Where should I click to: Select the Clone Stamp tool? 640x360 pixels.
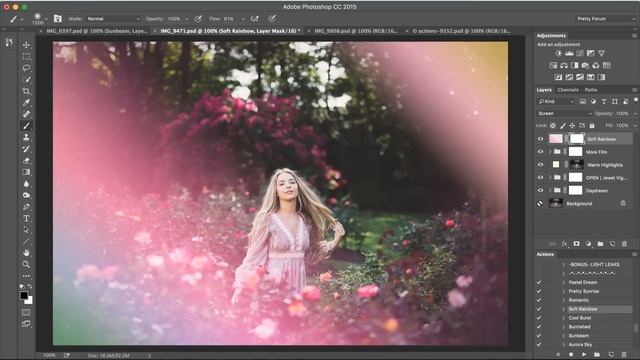(27, 137)
